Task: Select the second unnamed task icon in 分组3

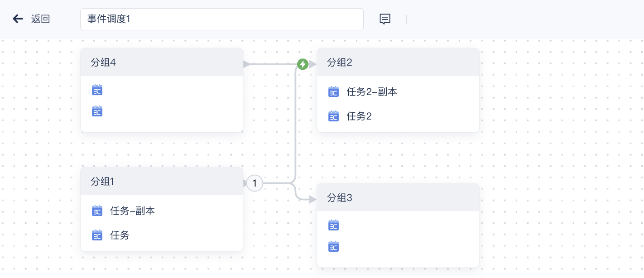Action: point(334,246)
